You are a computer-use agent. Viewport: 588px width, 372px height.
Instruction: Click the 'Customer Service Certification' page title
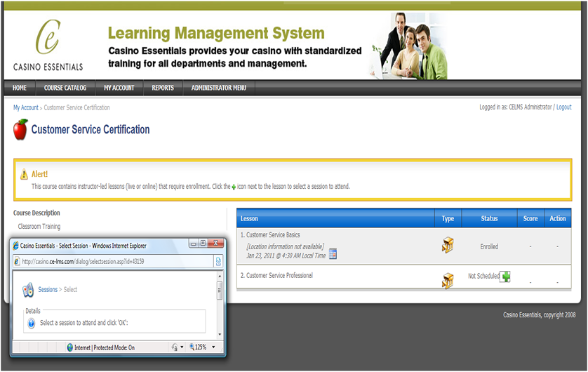tap(91, 129)
